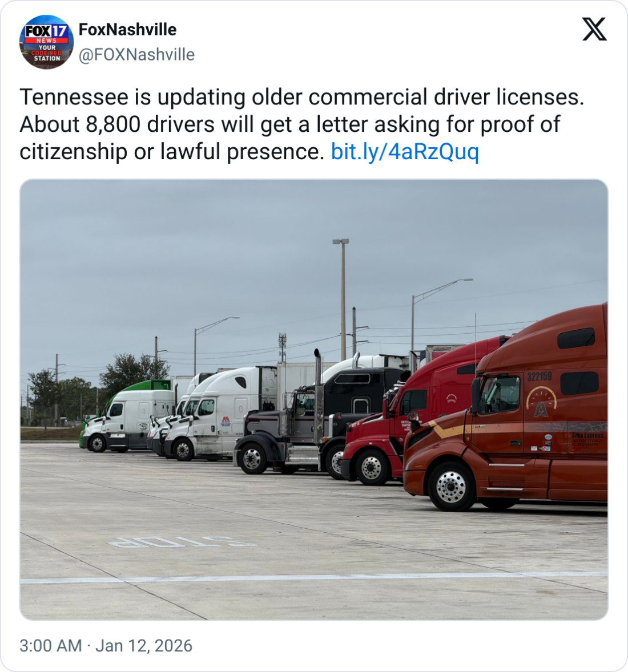The width and height of the screenshot is (628, 672).
Task: Click the STOP marking painted on the pavement
Action: click(x=182, y=542)
